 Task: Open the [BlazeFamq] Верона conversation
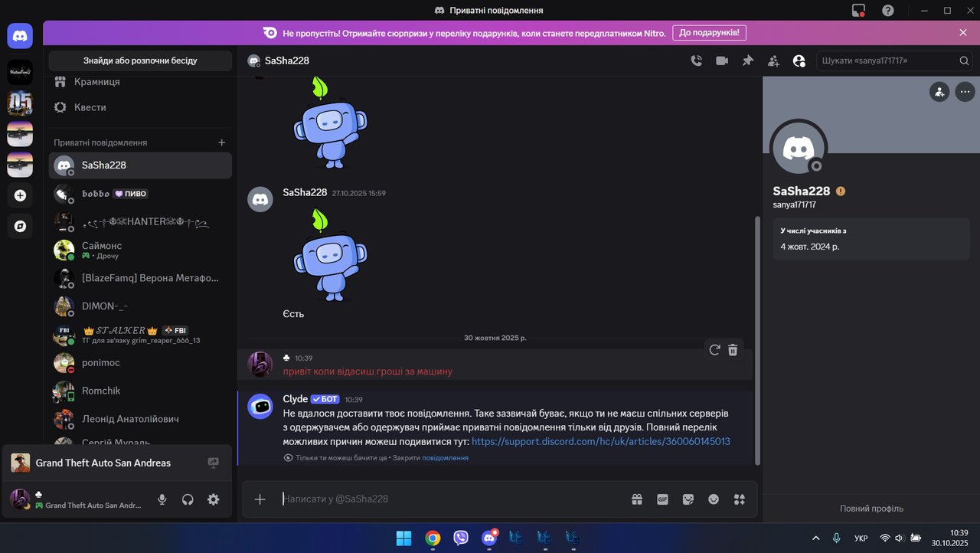140,278
